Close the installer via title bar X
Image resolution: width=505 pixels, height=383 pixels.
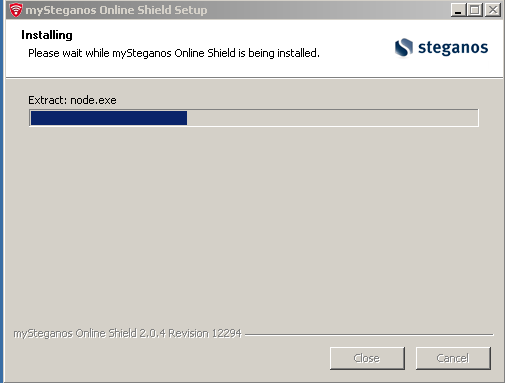pyautogui.click(x=493, y=10)
